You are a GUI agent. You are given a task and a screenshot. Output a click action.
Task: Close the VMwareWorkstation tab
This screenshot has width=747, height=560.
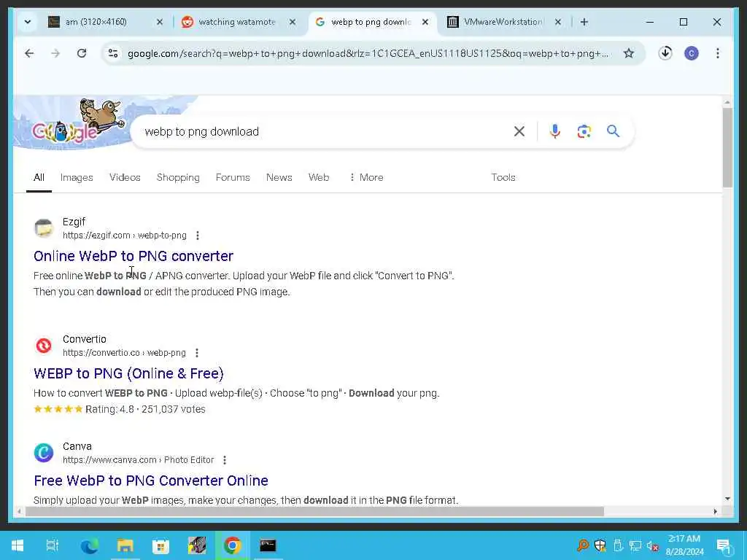(x=558, y=22)
